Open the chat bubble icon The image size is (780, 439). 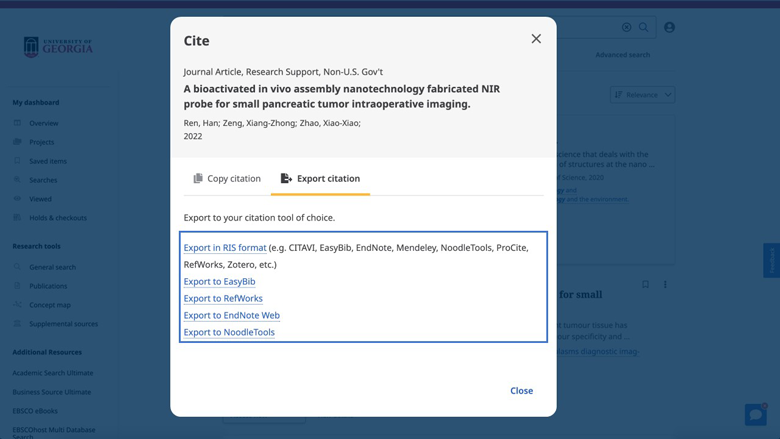755,414
